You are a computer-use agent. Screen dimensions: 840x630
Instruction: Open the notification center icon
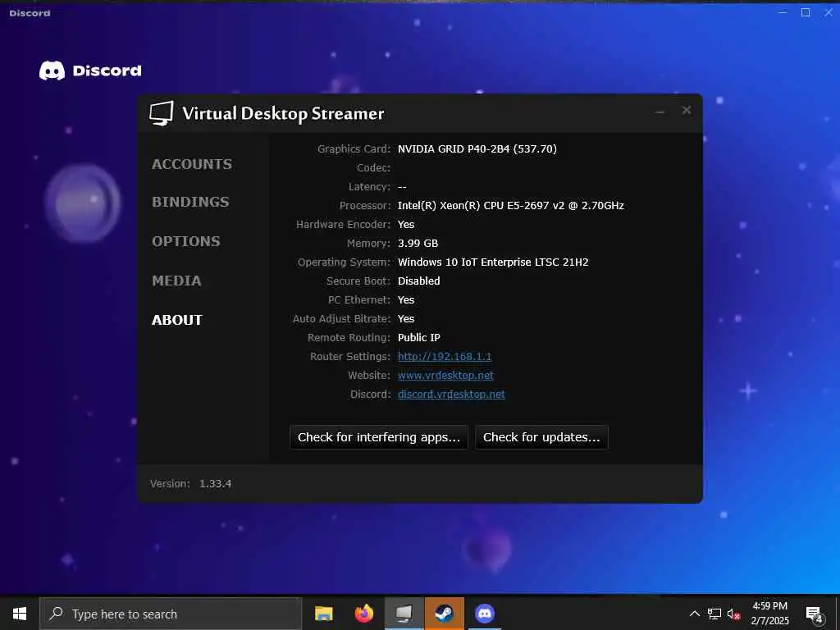815,614
